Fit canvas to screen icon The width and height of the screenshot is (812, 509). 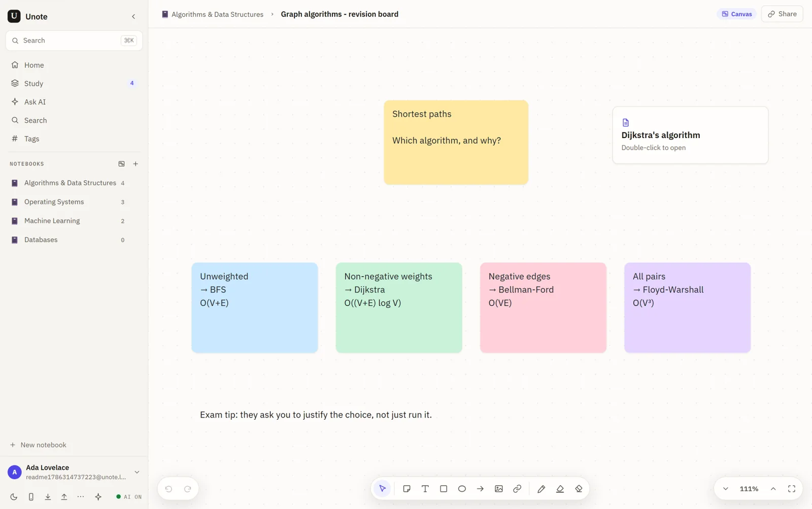[x=792, y=489]
